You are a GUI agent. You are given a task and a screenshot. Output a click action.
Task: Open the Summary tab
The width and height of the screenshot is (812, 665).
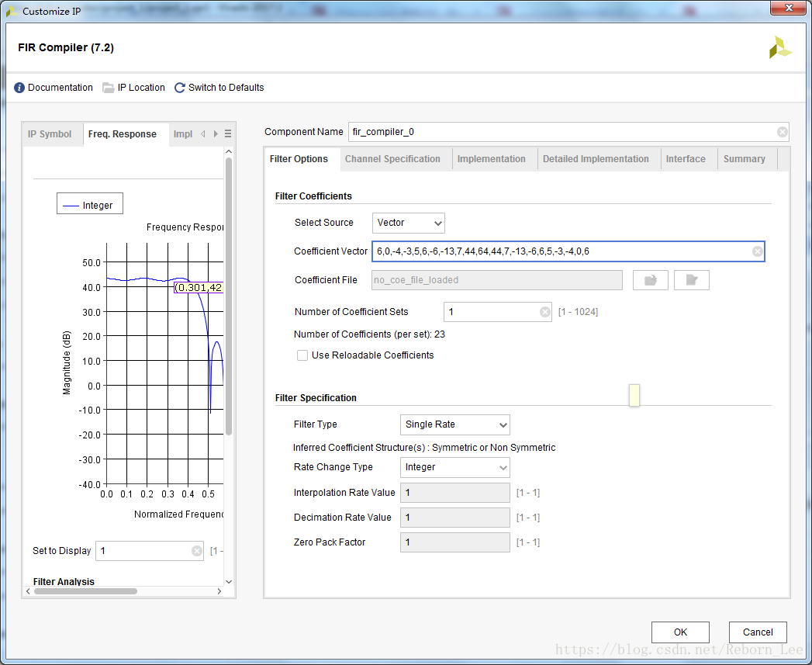point(745,159)
